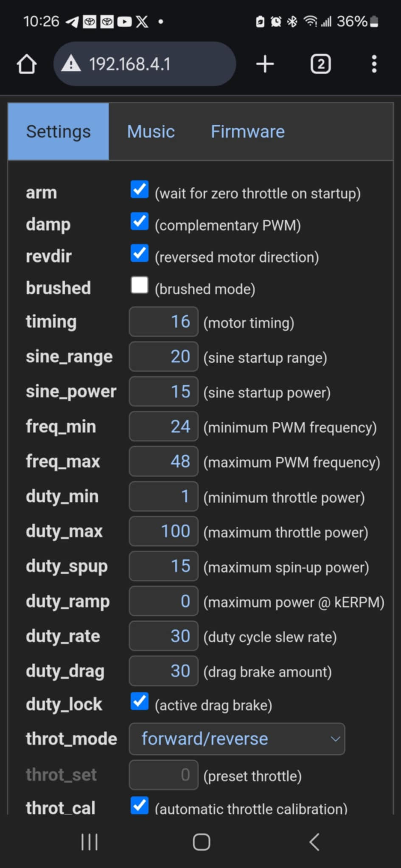The image size is (401, 868).
Task: Tap the 192.168.4.1 address bar
Action: click(144, 64)
